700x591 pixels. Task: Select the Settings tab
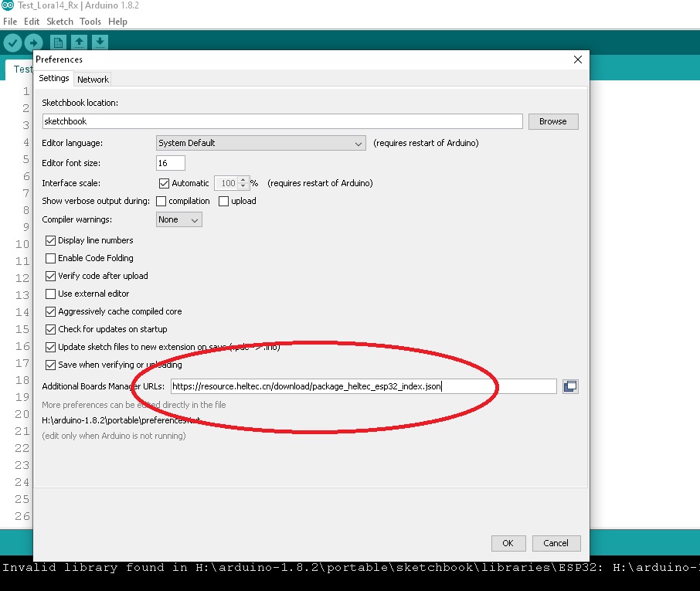[x=54, y=78]
